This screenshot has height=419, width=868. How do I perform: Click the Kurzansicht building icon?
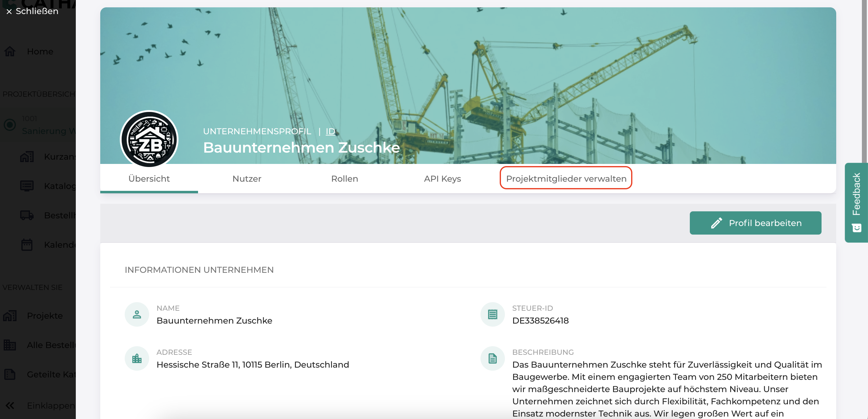pyautogui.click(x=27, y=157)
